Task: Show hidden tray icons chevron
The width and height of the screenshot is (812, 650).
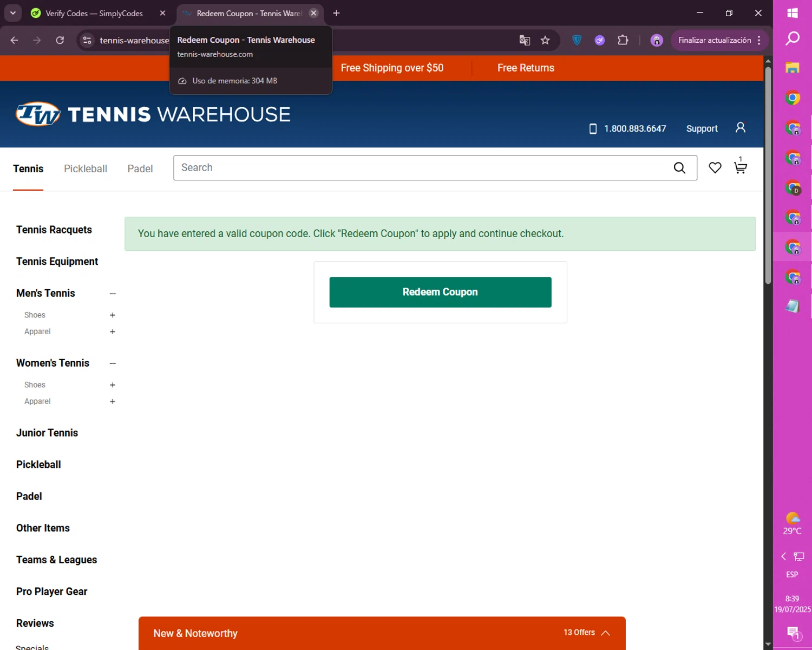Action: click(783, 556)
